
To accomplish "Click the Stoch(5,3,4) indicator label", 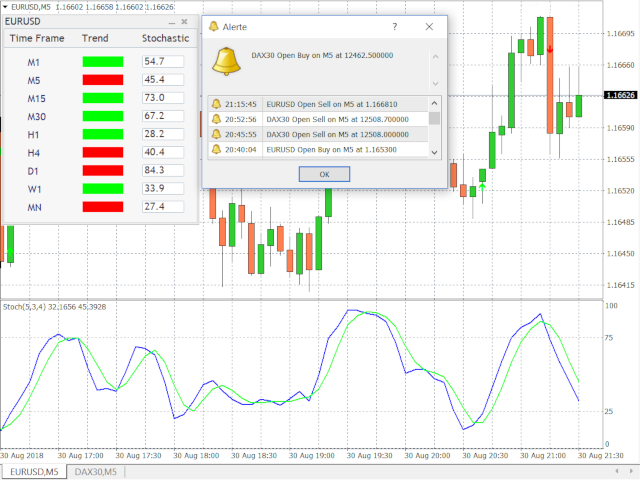I will click(54, 307).
